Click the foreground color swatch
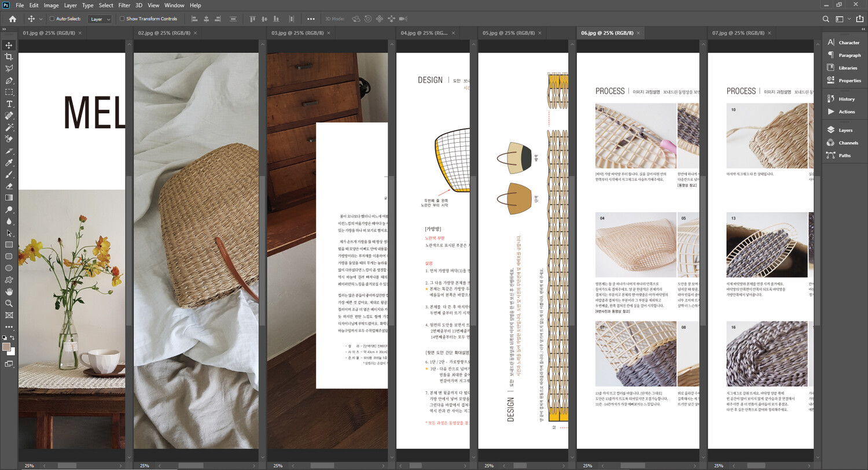868x470 pixels. pyautogui.click(x=6, y=347)
